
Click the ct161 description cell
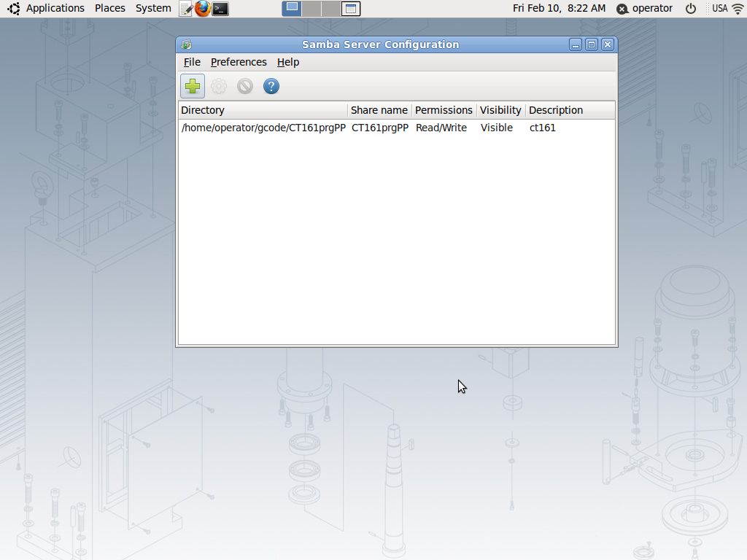pyautogui.click(x=542, y=128)
